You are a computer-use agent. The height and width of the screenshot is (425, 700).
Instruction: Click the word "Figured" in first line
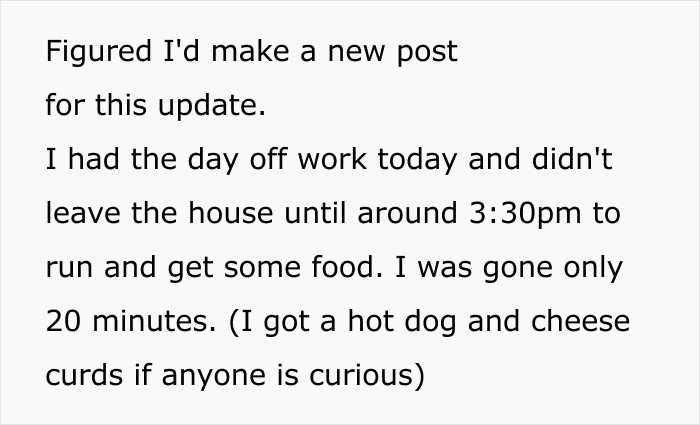coord(99,53)
